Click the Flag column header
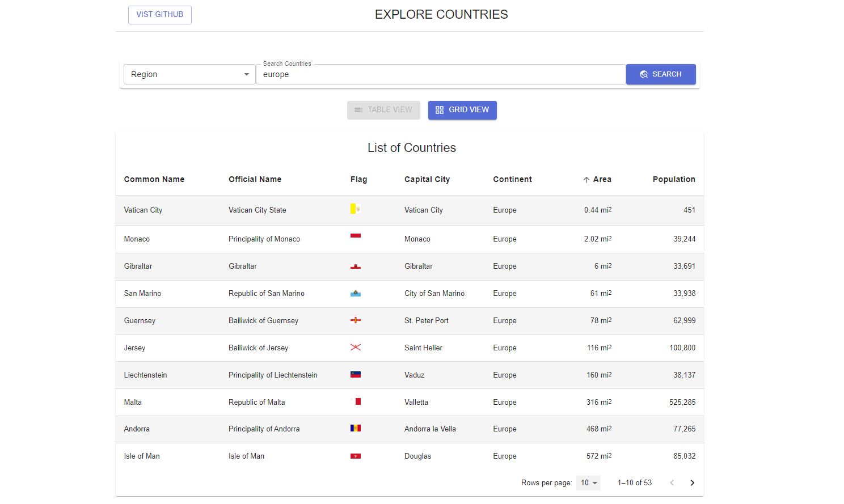844x504 pixels. pos(358,179)
